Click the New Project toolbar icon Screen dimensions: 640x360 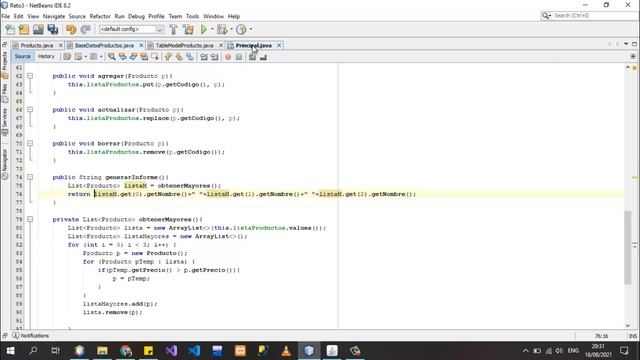coord(24,29)
